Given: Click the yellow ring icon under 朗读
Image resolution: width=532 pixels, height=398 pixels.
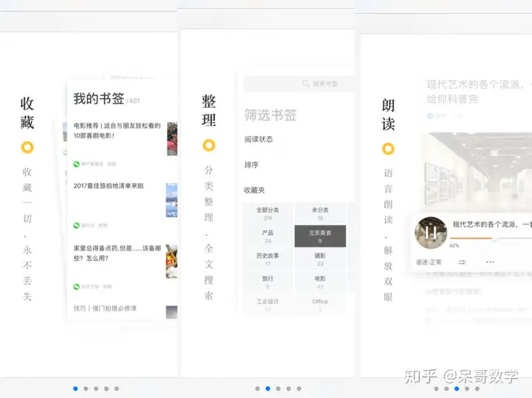Looking at the screenshot, I should click(388, 149).
